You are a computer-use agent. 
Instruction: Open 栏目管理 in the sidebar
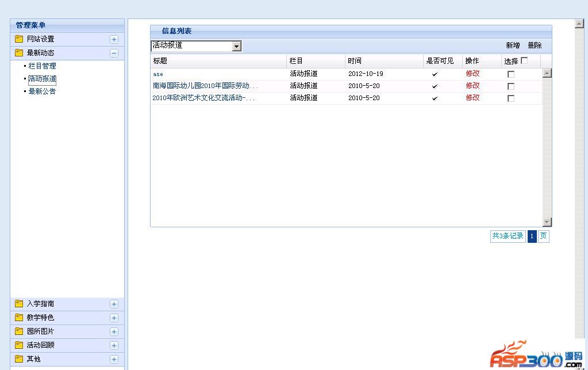coord(42,66)
